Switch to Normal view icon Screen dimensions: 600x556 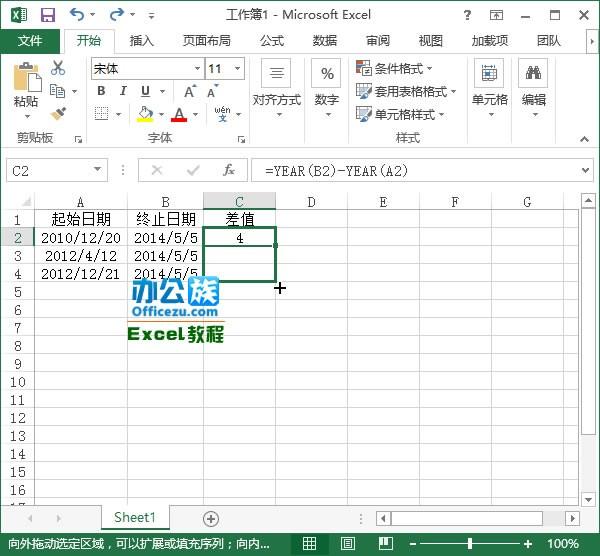(x=309, y=544)
